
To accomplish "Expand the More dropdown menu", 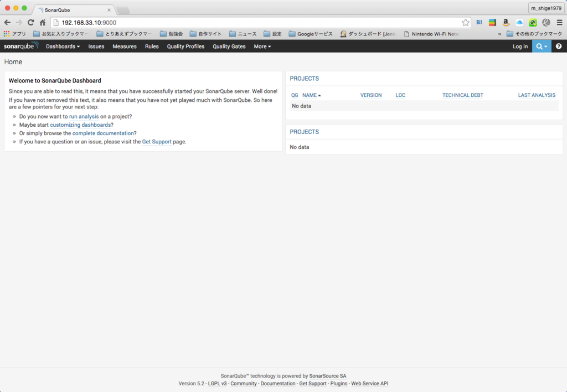I will (x=262, y=47).
